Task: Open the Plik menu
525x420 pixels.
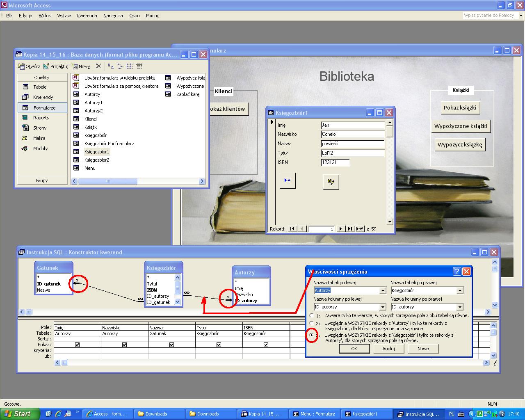Action: (x=9, y=16)
